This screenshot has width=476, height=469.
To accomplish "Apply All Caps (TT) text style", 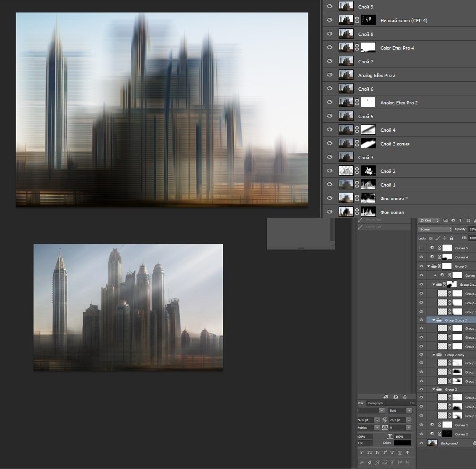I will 370,452.
